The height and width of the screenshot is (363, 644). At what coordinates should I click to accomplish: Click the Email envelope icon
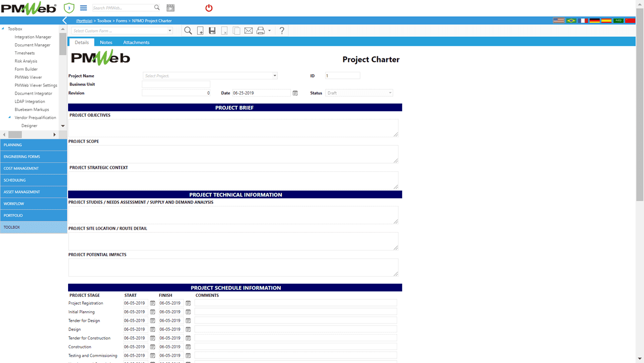point(248,31)
